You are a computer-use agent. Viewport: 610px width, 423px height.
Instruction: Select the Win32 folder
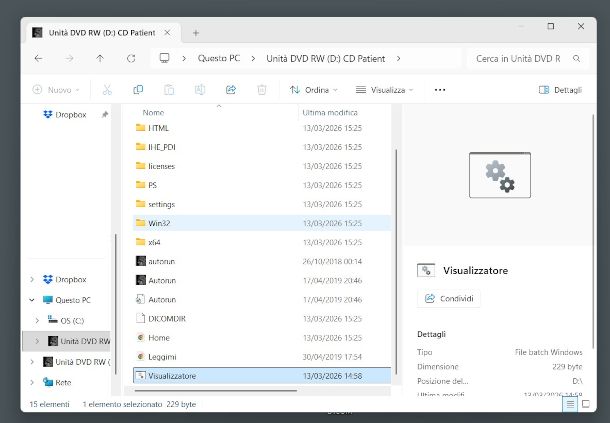pos(262,223)
